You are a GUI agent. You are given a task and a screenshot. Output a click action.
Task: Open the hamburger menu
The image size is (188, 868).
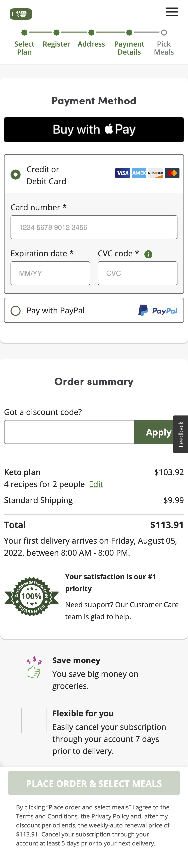(172, 12)
